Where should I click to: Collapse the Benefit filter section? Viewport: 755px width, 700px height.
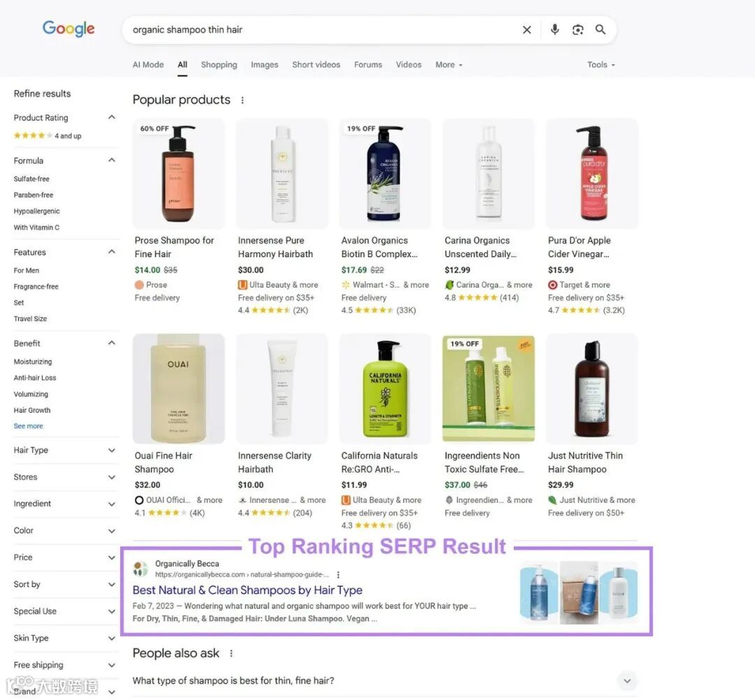pos(111,343)
